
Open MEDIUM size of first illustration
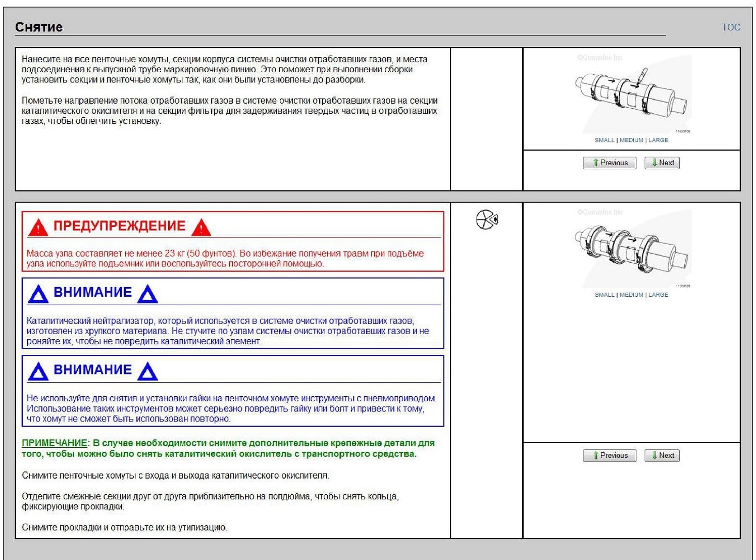click(x=631, y=140)
